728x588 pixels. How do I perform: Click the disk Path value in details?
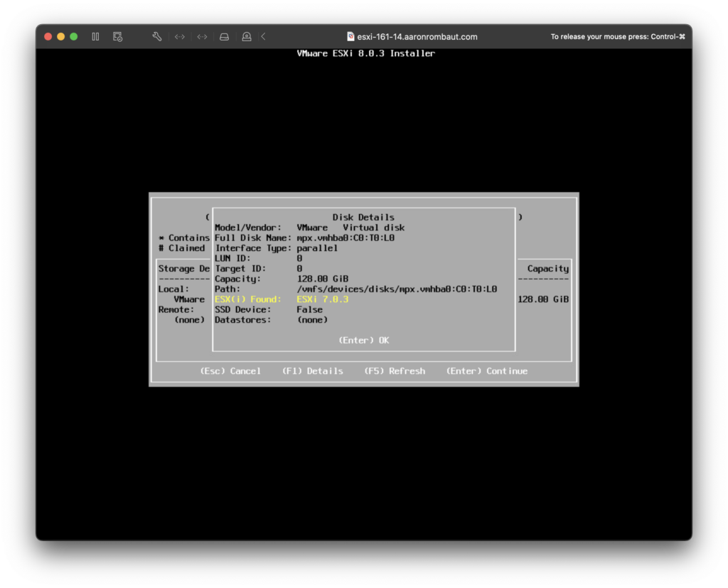coord(396,289)
